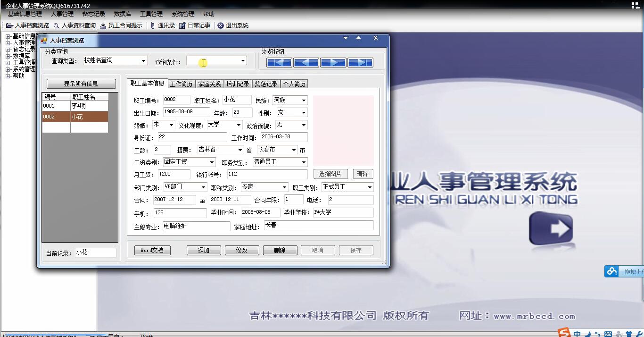Open 日常记事 daily notes toolbar item
The height and width of the screenshot is (337, 644).
click(x=195, y=25)
